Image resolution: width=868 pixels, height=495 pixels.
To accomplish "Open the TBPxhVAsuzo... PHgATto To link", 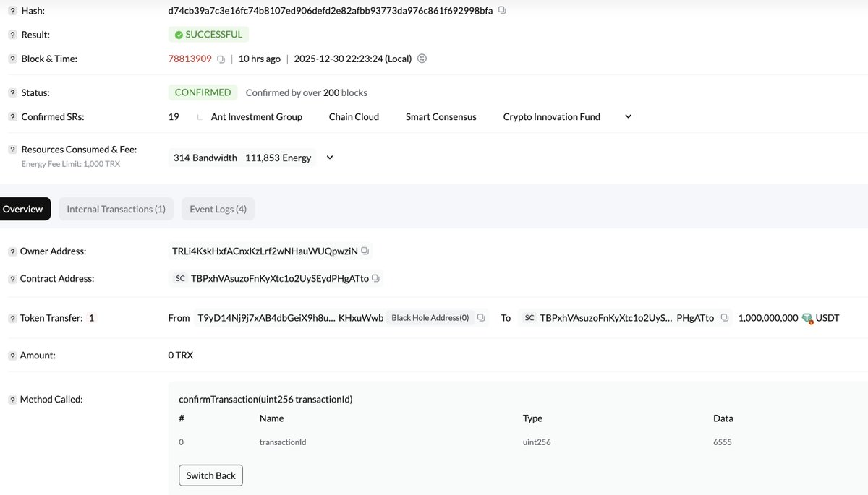I will (627, 318).
